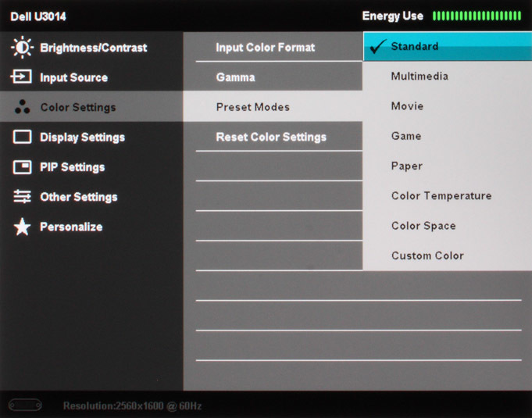
Task: Click the Color Settings three-dots icon
Action: click(x=23, y=107)
